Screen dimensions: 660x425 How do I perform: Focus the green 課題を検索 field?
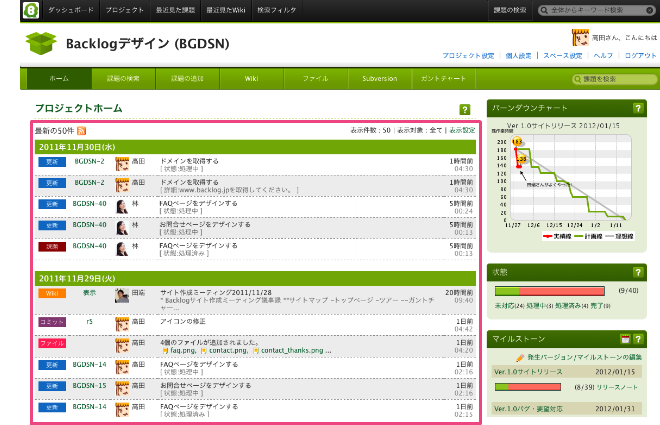coord(615,79)
